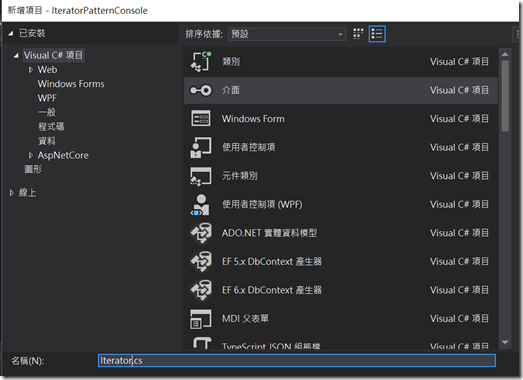Viewport: 523px width, 380px height.
Task: Click the template list scroll up arrow
Action: [505, 54]
